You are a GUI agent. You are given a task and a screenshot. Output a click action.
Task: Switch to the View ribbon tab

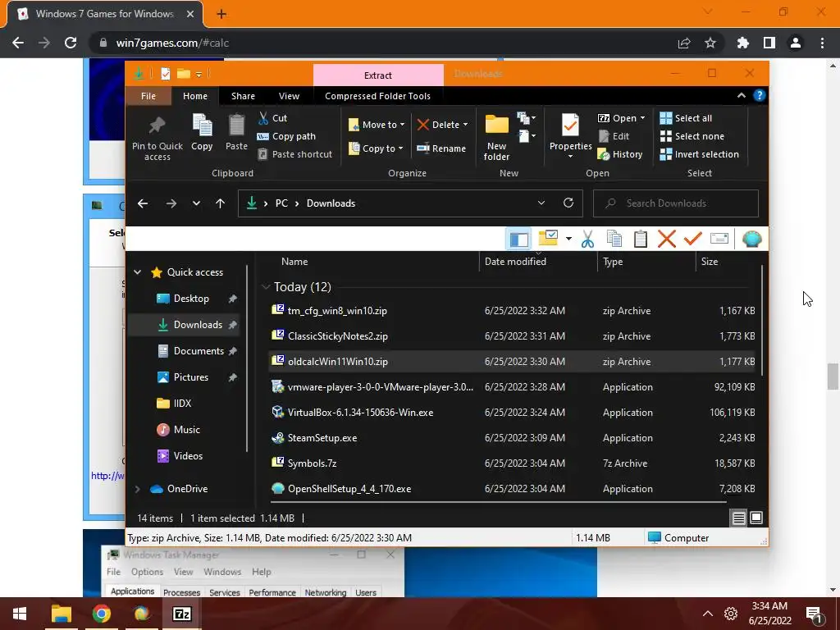(x=289, y=96)
